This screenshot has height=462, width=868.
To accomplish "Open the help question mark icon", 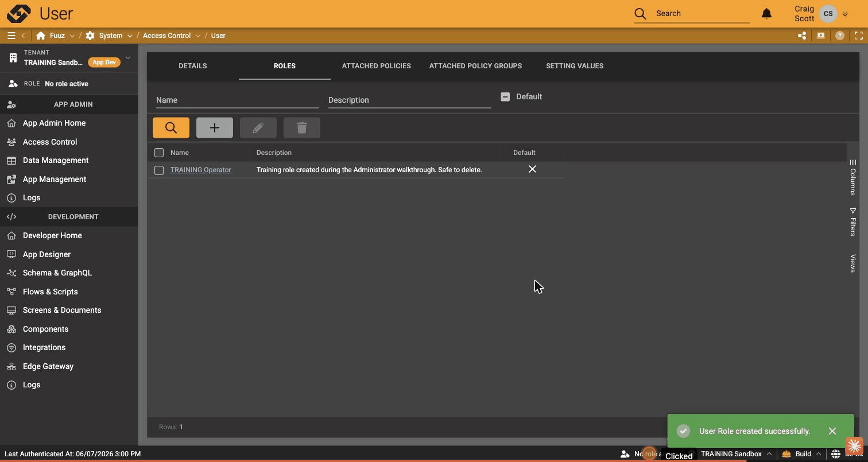I will click(x=840, y=36).
